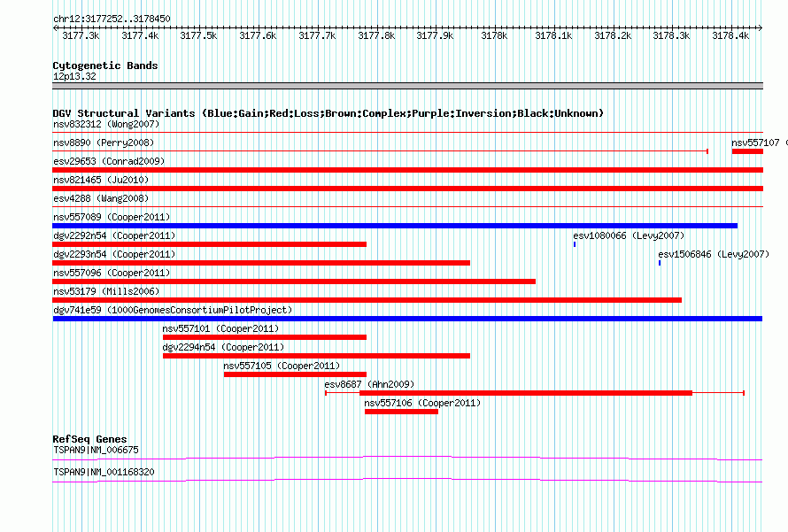Click the nsv557105 red loss bar

click(x=295, y=374)
